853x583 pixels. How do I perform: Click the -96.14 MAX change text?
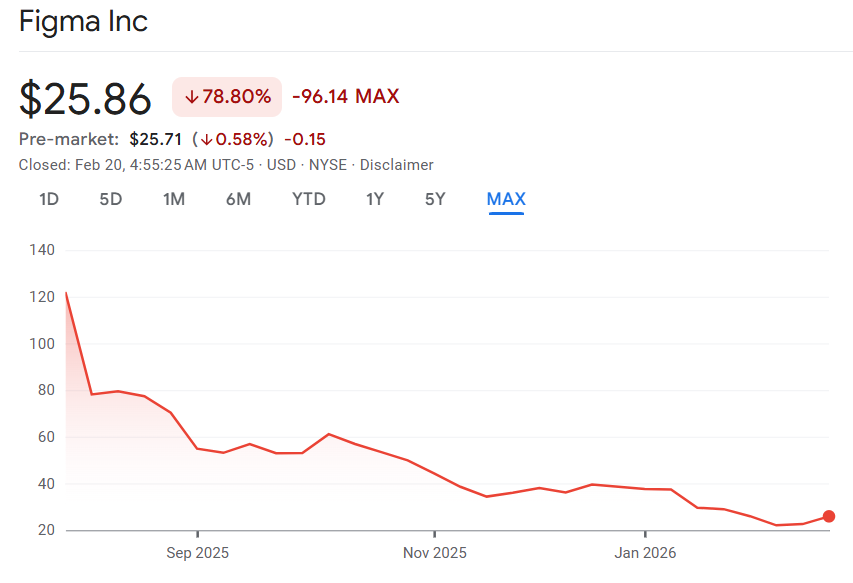tap(346, 96)
